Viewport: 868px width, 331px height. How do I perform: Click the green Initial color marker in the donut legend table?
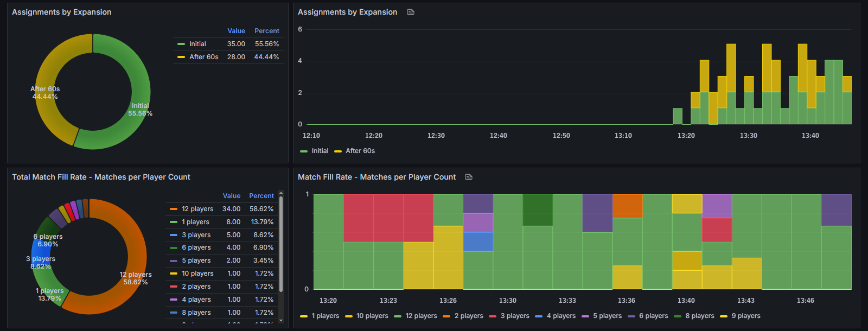pyautogui.click(x=181, y=44)
